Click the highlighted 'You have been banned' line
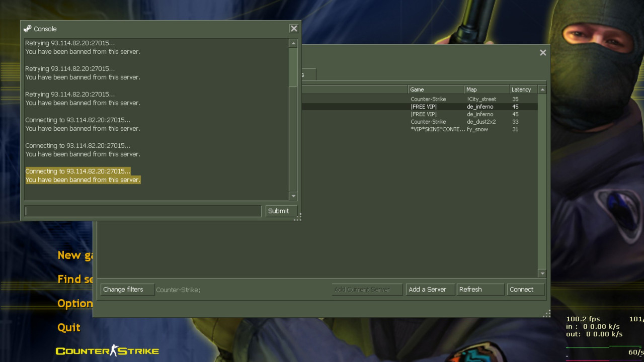The height and width of the screenshot is (362, 644). 83,180
